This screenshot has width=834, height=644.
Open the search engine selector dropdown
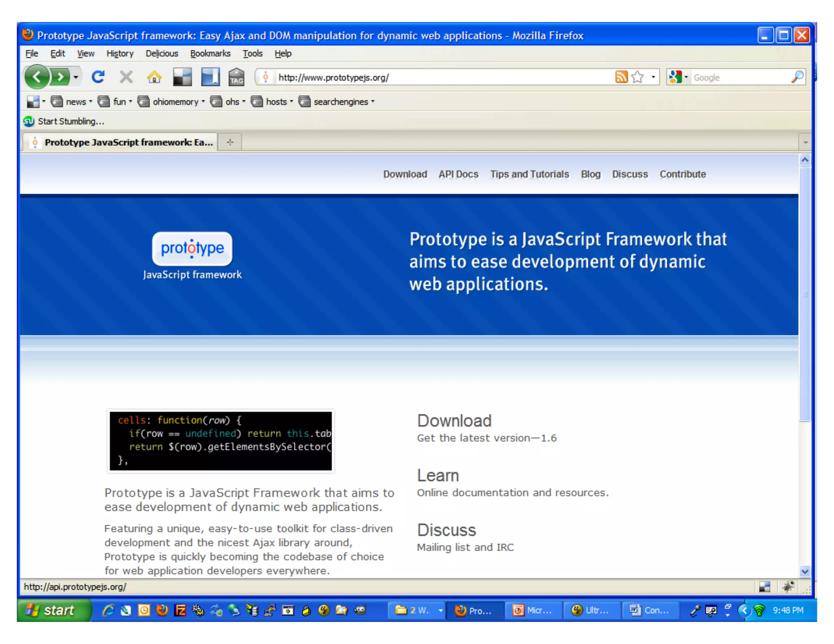pos(678,77)
